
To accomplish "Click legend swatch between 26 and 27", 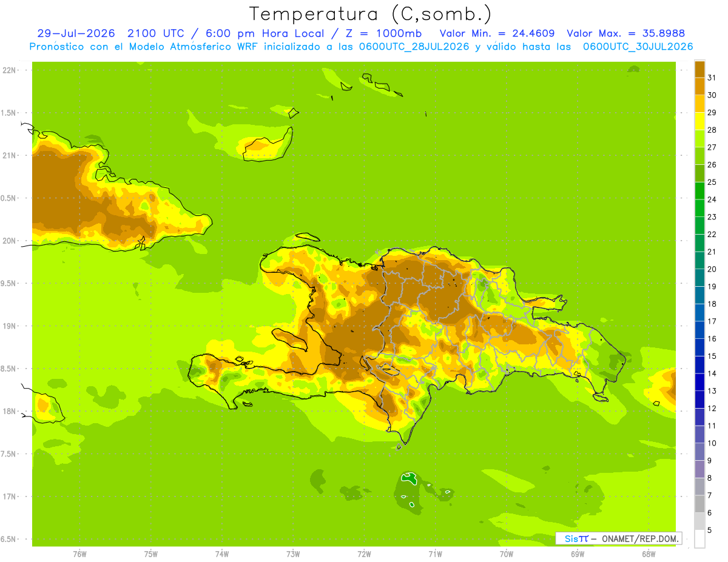I will pos(699,156).
